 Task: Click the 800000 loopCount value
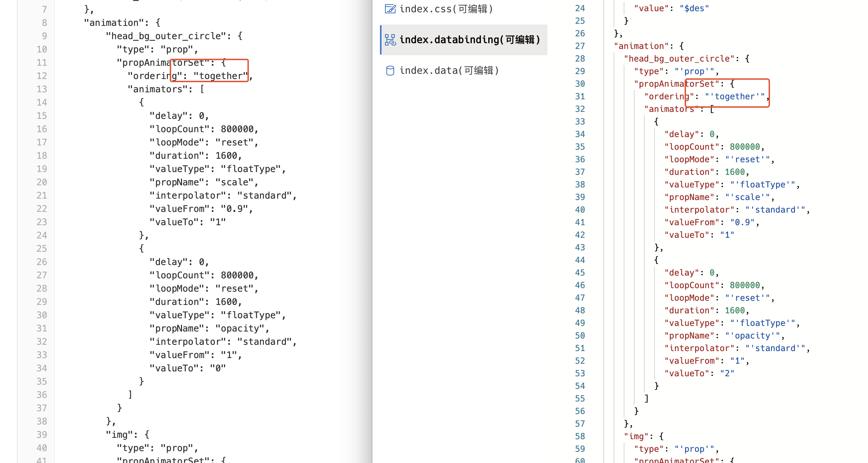tap(239, 129)
